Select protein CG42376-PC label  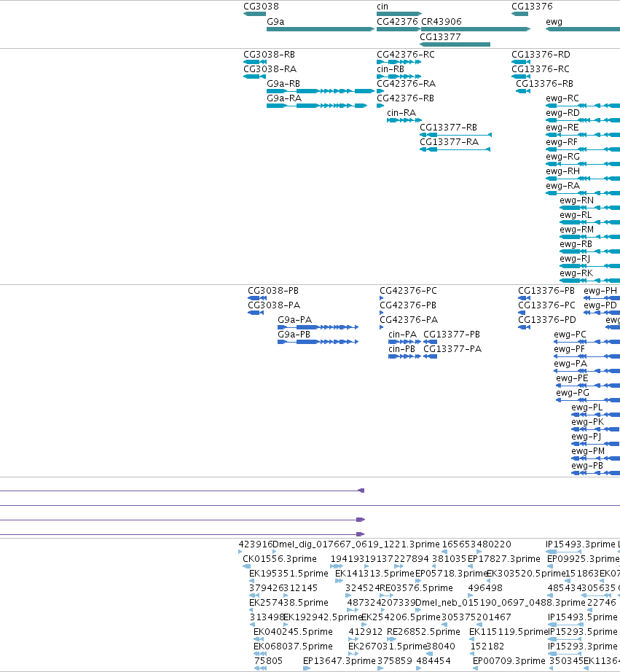[408, 291]
